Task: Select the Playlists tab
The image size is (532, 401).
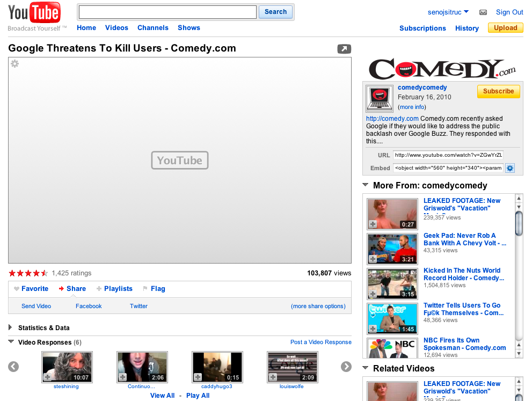Action: pos(114,289)
